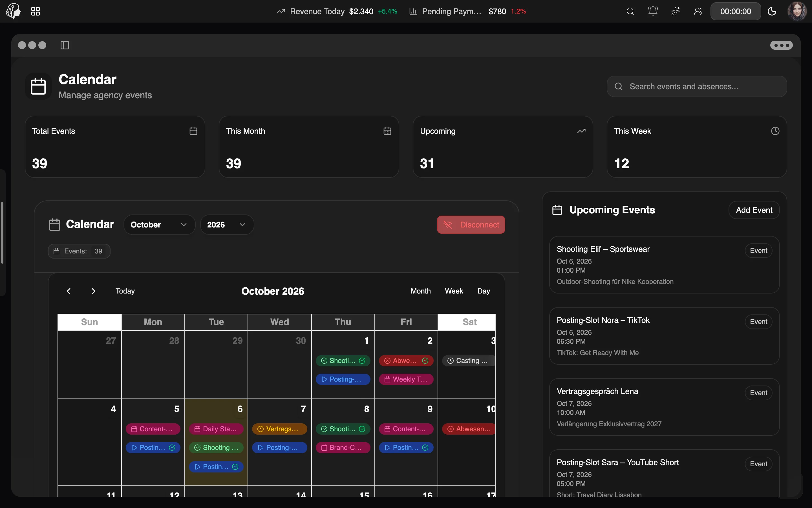
Task: Open the Casting event on October 3
Action: (468, 360)
